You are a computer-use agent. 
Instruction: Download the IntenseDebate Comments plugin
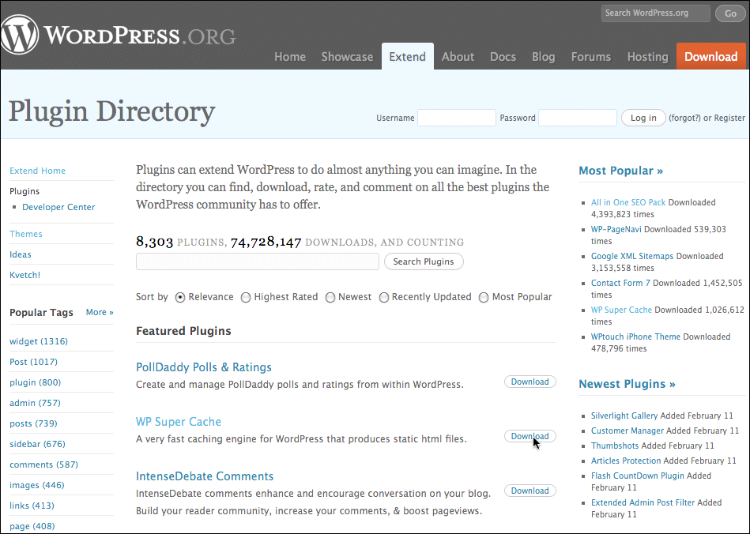[530, 491]
